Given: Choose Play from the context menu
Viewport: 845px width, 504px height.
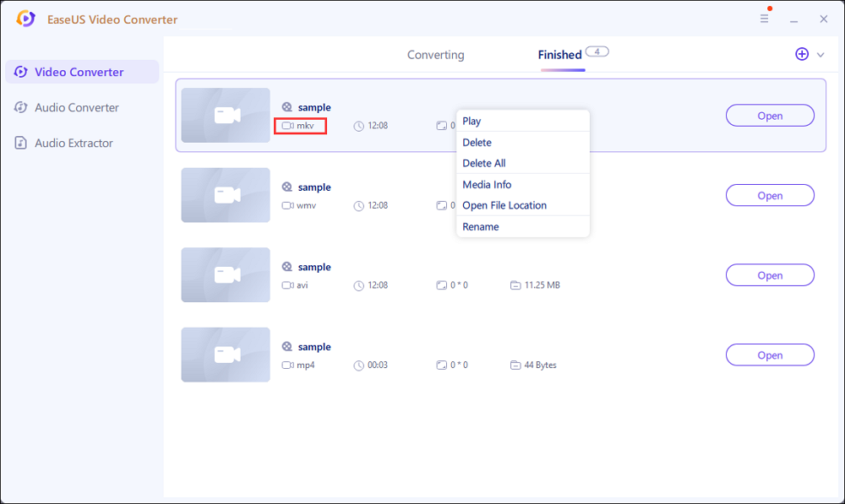Looking at the screenshot, I should [472, 121].
